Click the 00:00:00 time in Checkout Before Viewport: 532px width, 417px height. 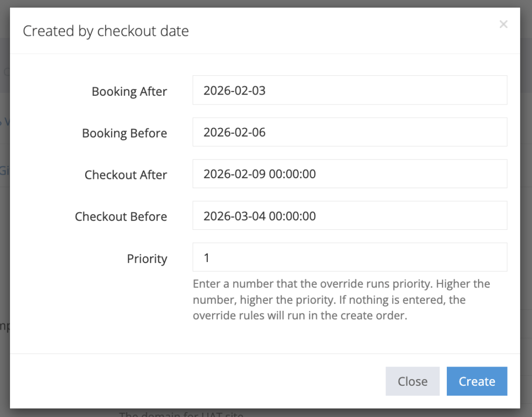(x=292, y=216)
